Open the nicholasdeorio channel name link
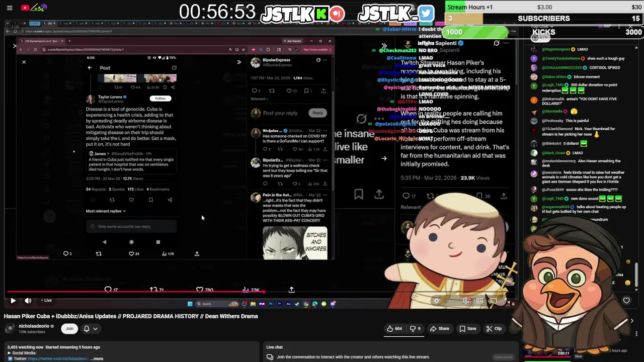 tap(34, 326)
